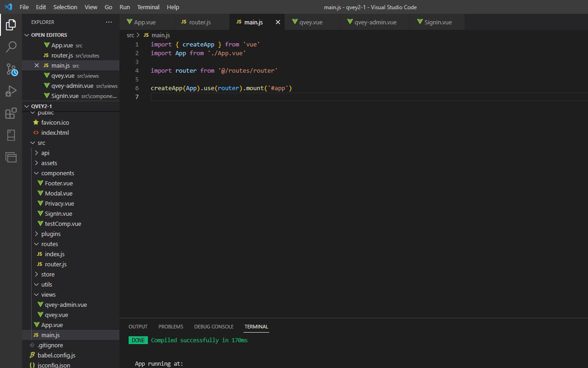
Task: Click favicon.ico star icon in tree
Action: [36, 122]
